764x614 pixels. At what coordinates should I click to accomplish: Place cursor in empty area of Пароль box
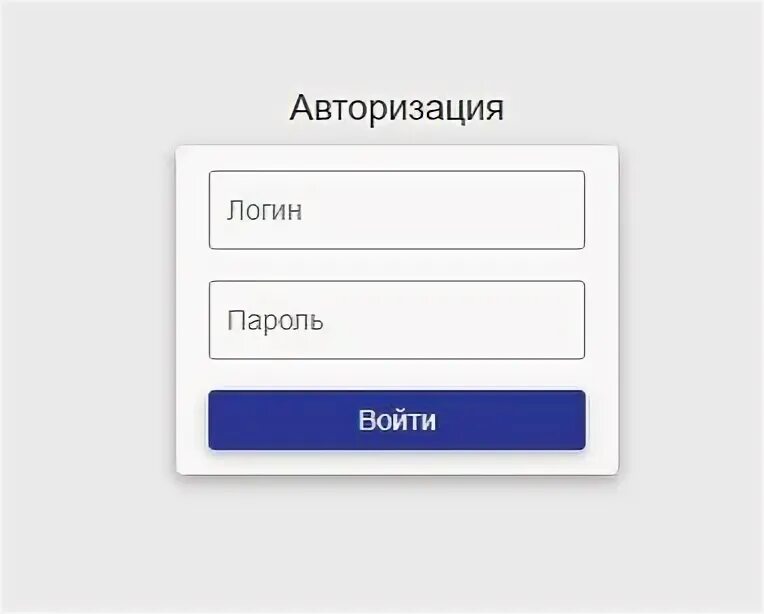[453, 320]
